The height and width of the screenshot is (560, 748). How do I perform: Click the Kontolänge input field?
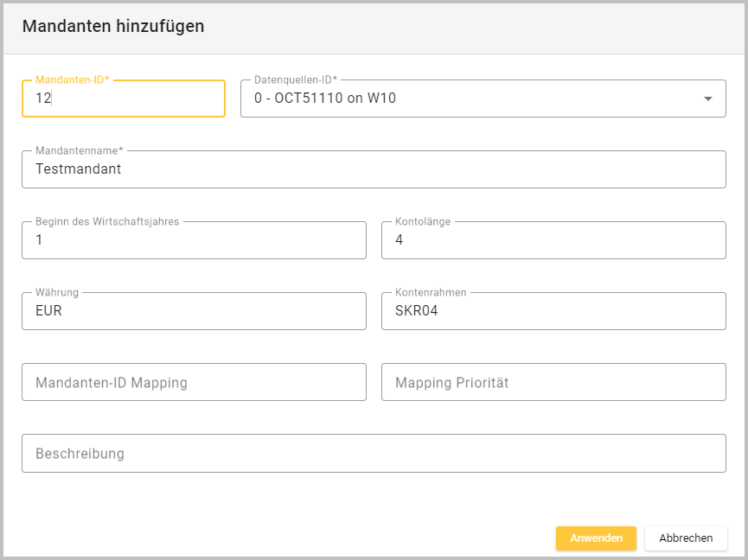(x=553, y=240)
